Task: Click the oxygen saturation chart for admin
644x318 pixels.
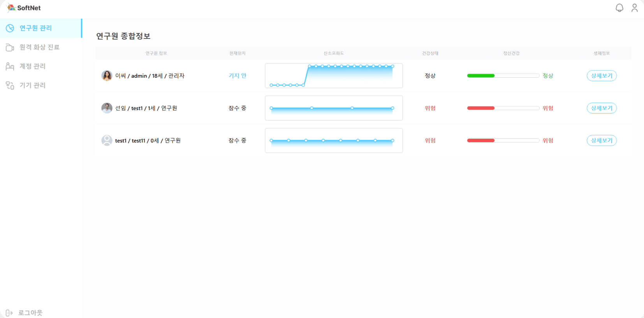Action: [334, 76]
